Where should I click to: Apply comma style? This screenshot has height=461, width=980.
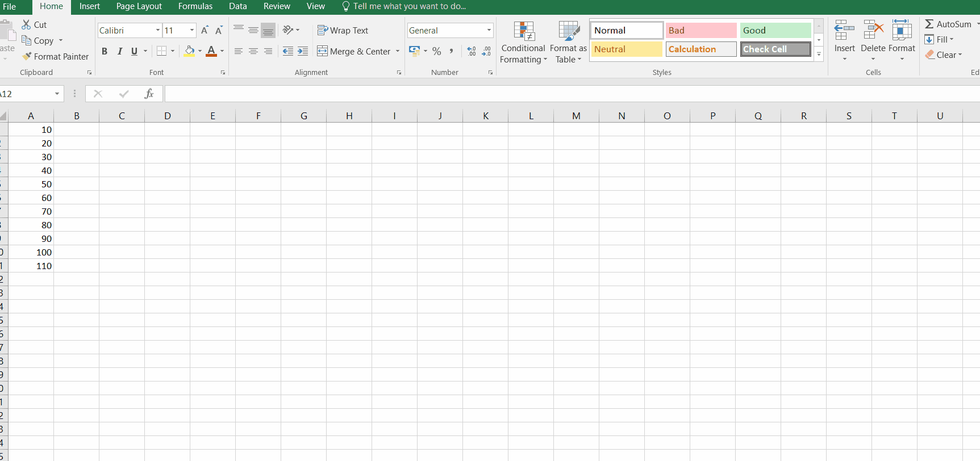tap(451, 51)
